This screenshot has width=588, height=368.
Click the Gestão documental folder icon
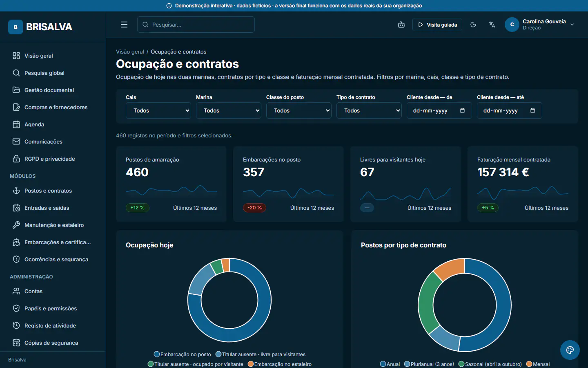tap(16, 90)
